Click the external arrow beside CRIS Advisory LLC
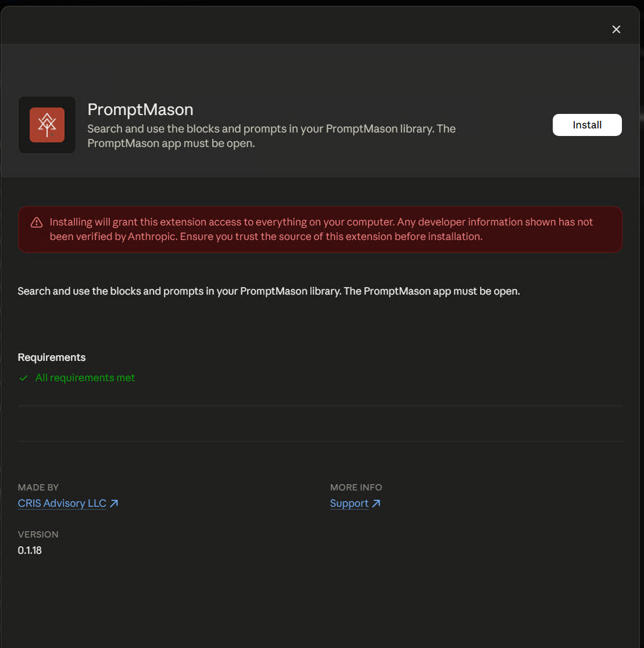The height and width of the screenshot is (648, 644). click(114, 503)
